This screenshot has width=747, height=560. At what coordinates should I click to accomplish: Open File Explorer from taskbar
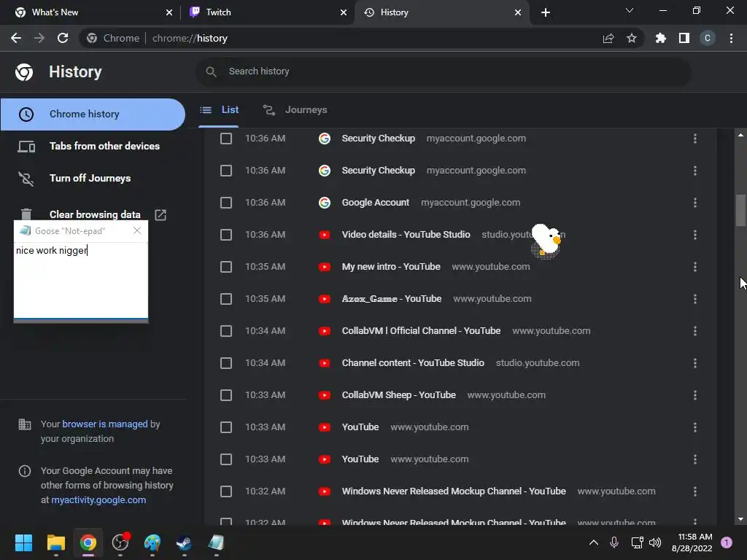click(x=55, y=542)
